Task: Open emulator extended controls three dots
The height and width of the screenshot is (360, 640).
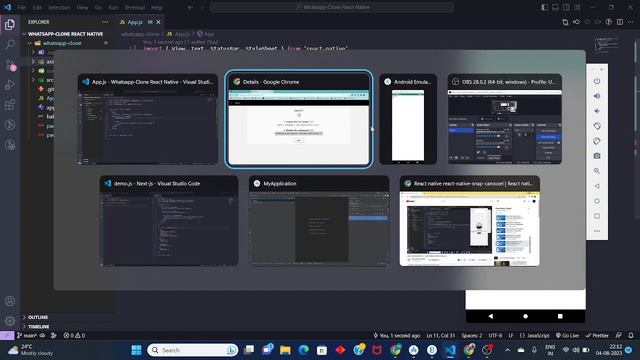Action: [x=597, y=231]
